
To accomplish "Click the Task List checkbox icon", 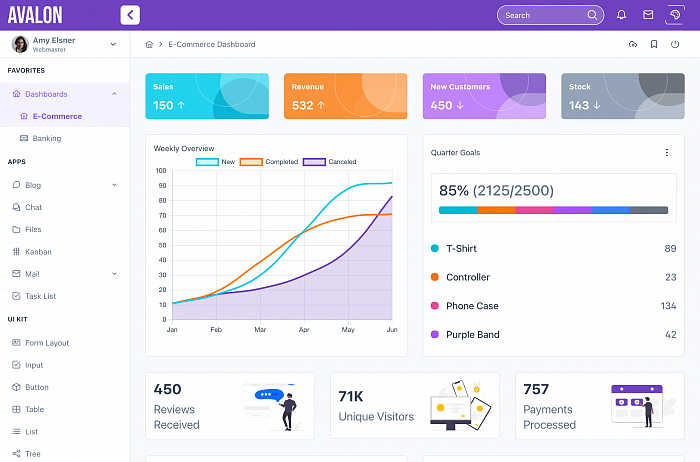I will coord(16,296).
